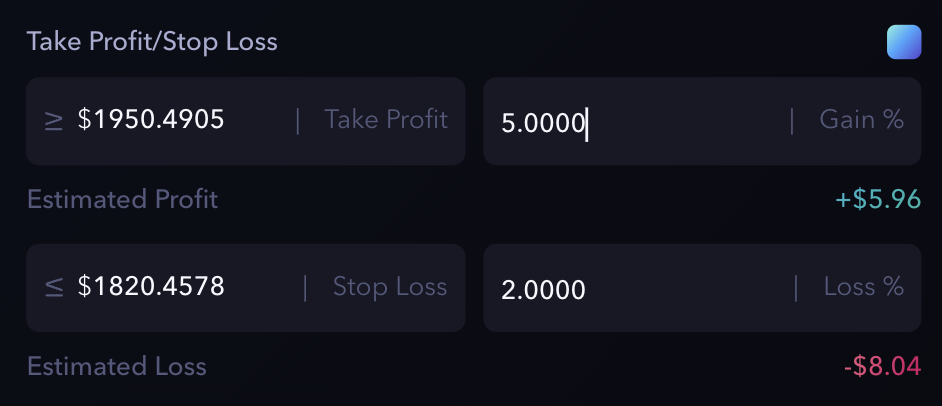Toggle the Take Profit/Stop Loss gradient checkbox

pos(903,42)
